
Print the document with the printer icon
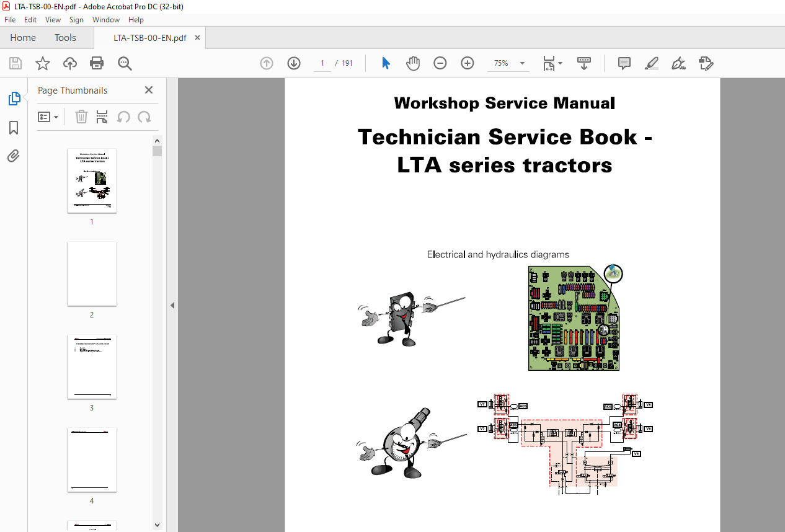(97, 63)
